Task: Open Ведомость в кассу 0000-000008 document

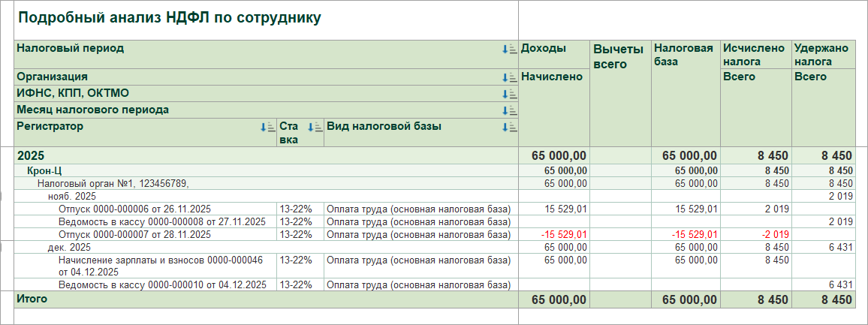Action: coord(161,222)
